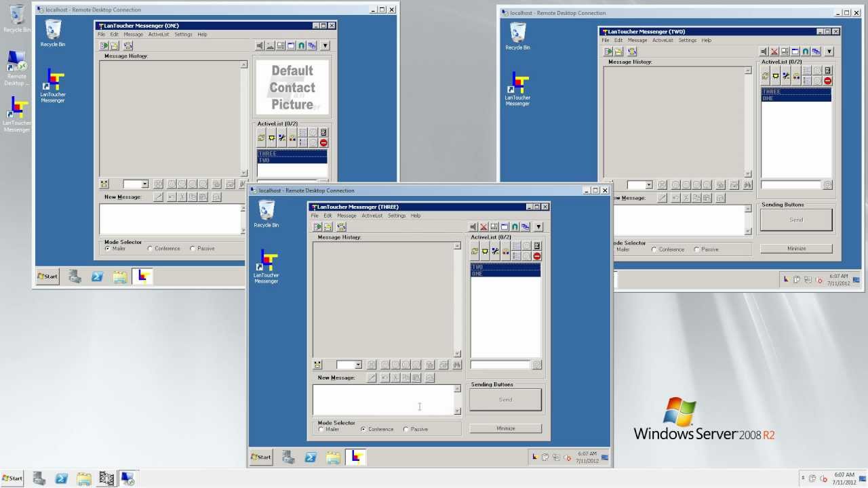Click the refresh ActiveList icon in THREE window
The height and width of the screenshot is (488, 868).
click(475, 251)
